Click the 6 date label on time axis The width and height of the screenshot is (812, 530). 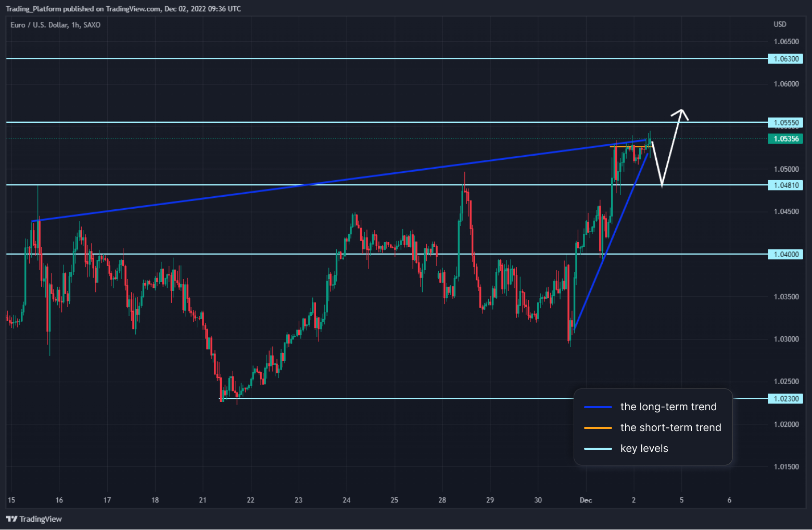[729, 500]
